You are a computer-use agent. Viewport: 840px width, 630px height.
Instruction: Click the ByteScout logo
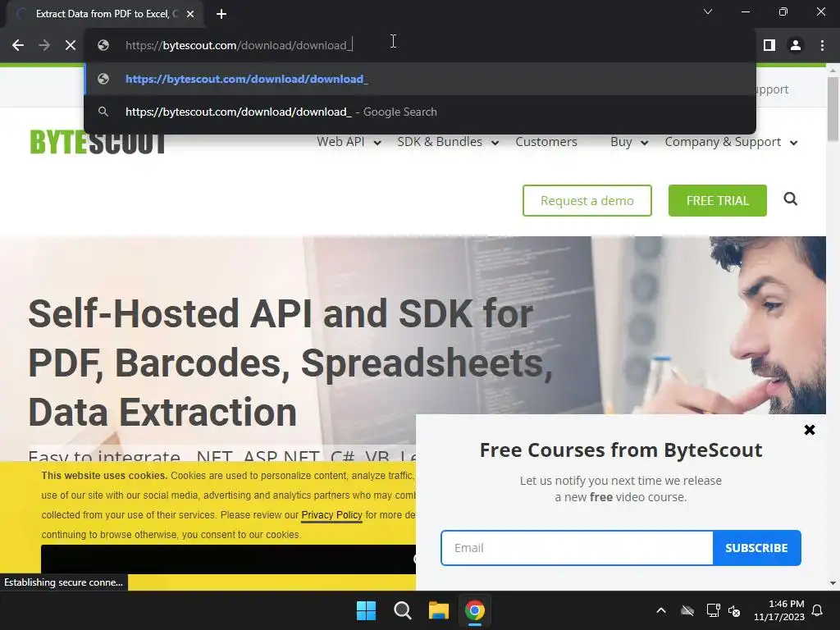pyautogui.click(x=98, y=142)
